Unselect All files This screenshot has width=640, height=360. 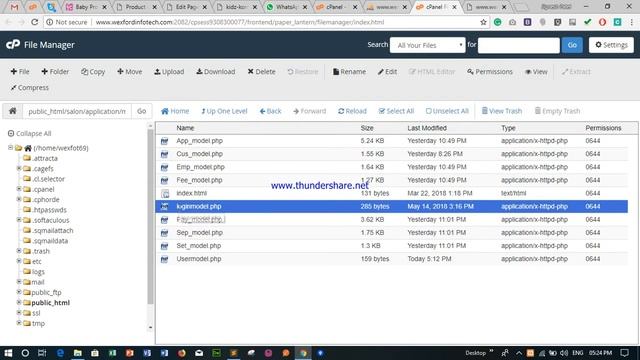point(447,111)
